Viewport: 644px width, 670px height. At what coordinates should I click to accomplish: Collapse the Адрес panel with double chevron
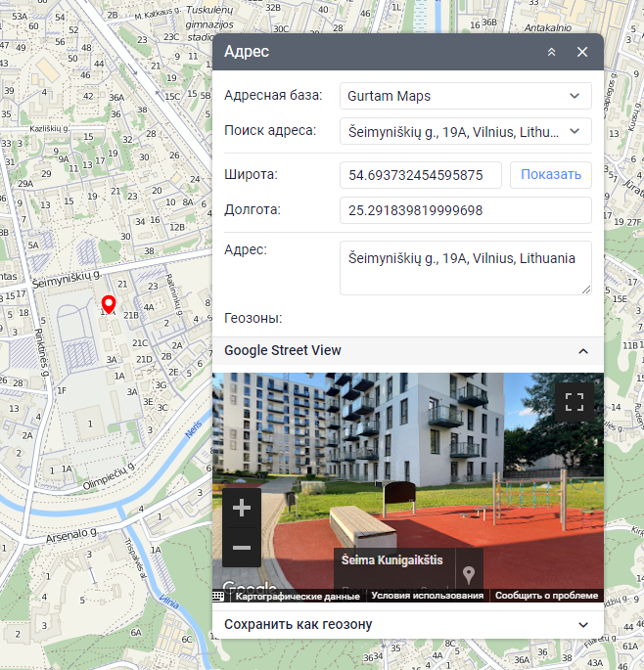pyautogui.click(x=552, y=52)
